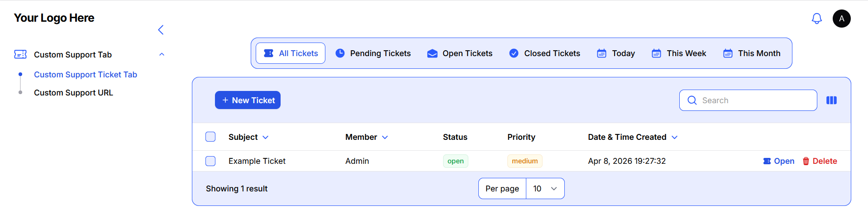
Task: Show the Closed Tickets tab
Action: (544, 53)
